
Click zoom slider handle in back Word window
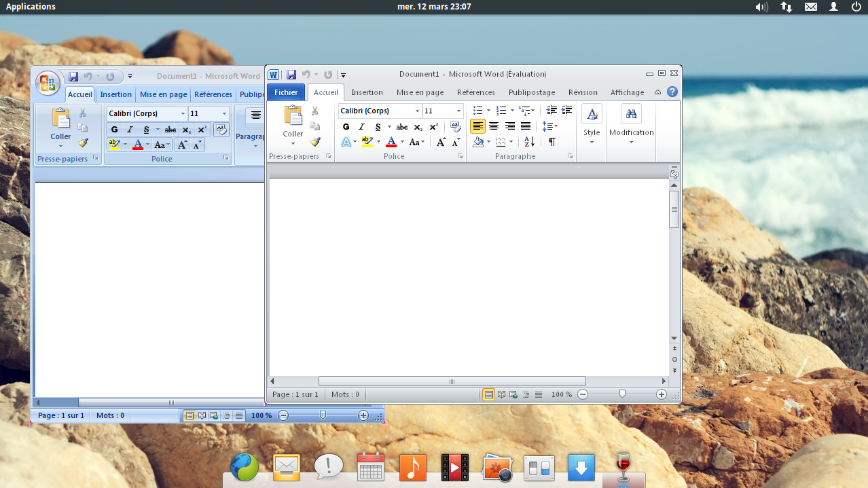(x=323, y=415)
